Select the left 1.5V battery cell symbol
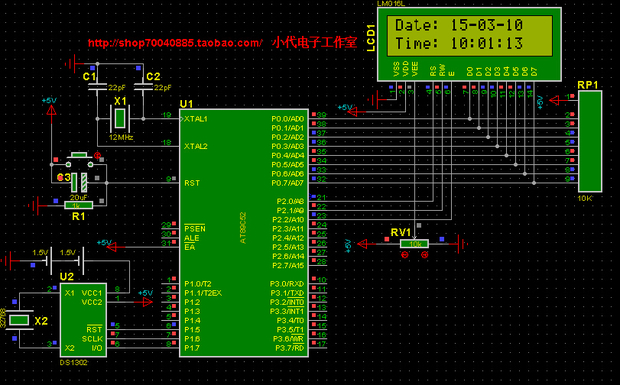Image resolution: width=620 pixels, height=385 pixels. (x=50, y=261)
